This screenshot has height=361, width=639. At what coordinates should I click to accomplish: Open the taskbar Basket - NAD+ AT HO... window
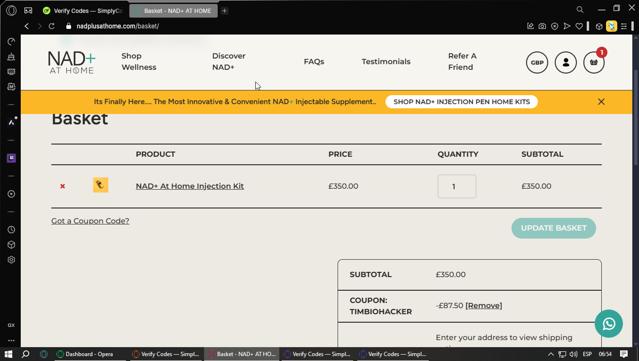[242, 354]
